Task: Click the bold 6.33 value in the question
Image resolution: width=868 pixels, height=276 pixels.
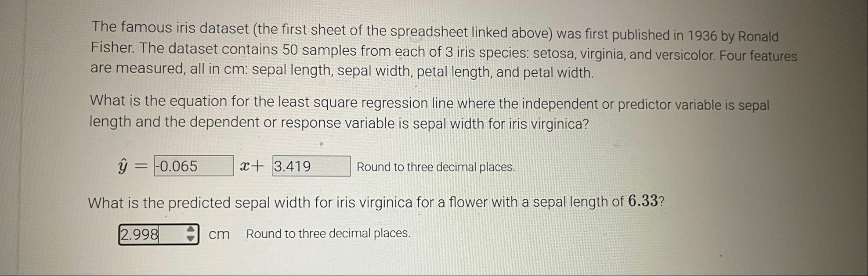Action: [642, 202]
